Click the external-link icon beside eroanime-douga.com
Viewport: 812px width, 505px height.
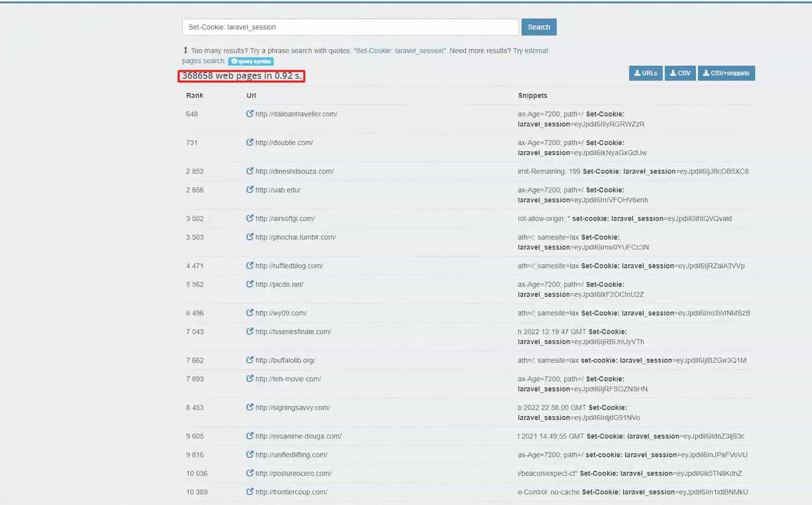(x=250, y=436)
